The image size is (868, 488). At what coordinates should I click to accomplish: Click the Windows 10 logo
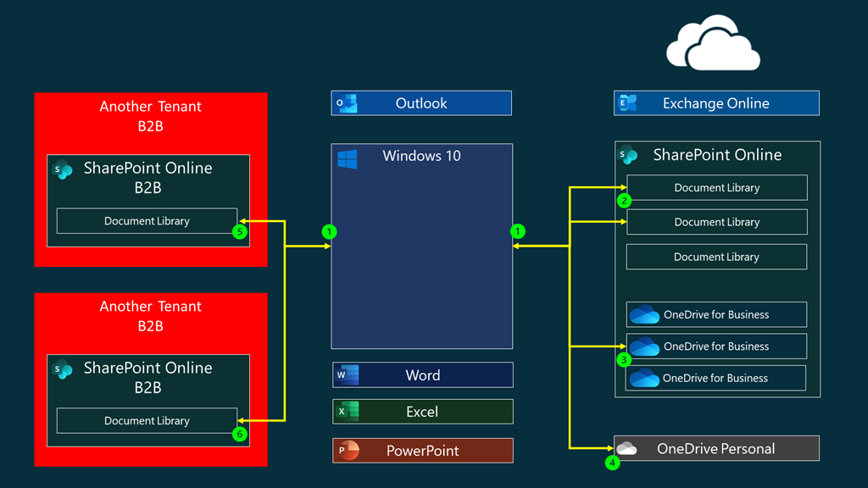coord(348,158)
